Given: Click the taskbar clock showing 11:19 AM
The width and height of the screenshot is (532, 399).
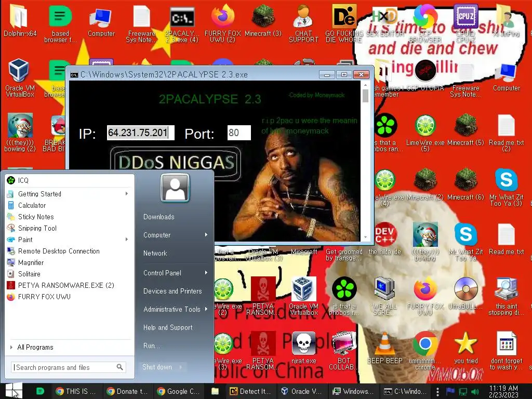Looking at the screenshot, I should pos(503,391).
